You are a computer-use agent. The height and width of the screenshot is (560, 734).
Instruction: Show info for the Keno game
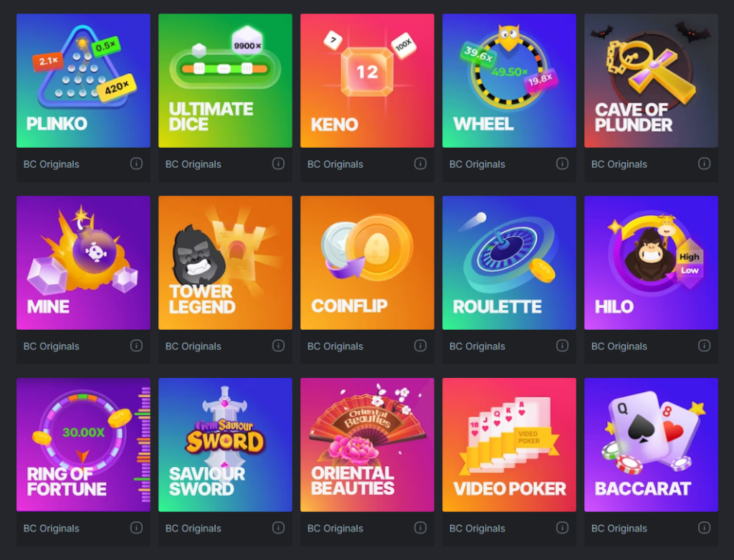tap(420, 163)
